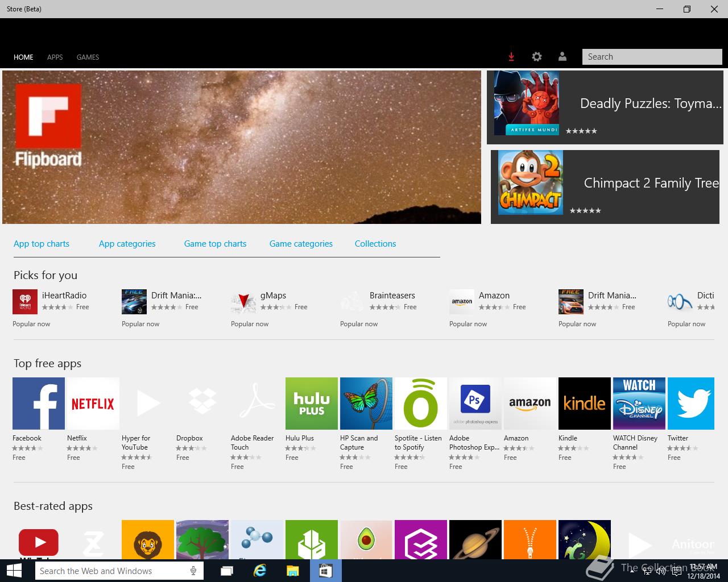Open the downloads arrow icon
728x582 pixels.
click(x=511, y=57)
